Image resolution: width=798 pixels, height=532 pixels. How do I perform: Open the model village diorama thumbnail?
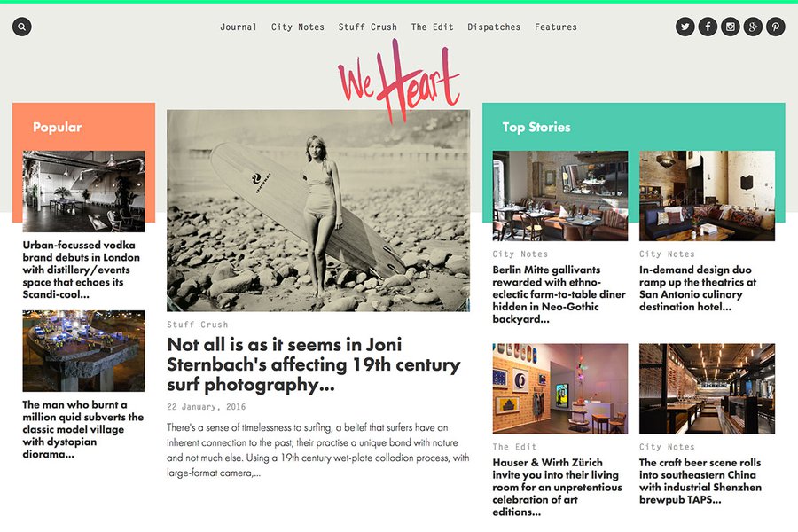pos(83,351)
